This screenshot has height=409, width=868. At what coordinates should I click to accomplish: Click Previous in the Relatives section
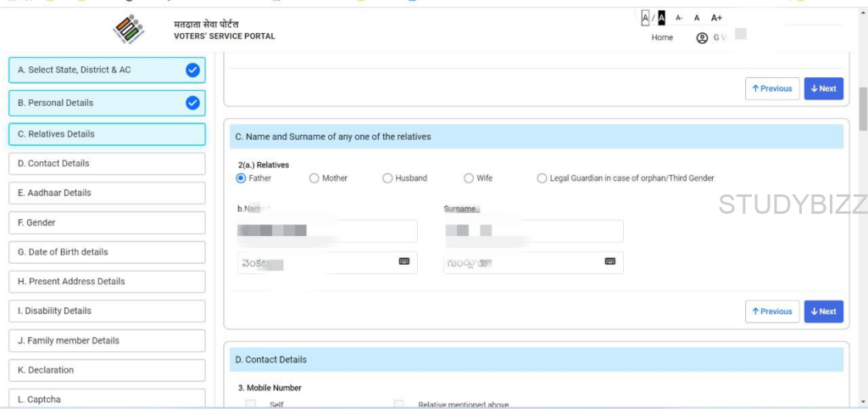point(771,311)
